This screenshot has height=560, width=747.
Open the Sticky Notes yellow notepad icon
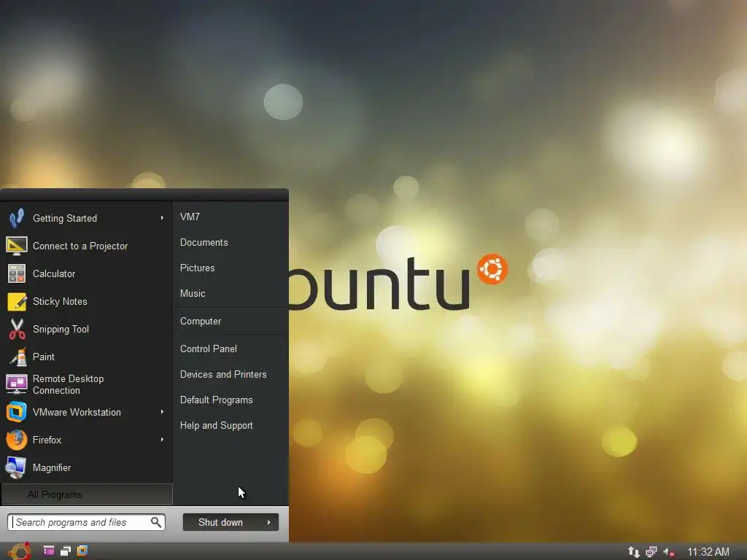17,301
